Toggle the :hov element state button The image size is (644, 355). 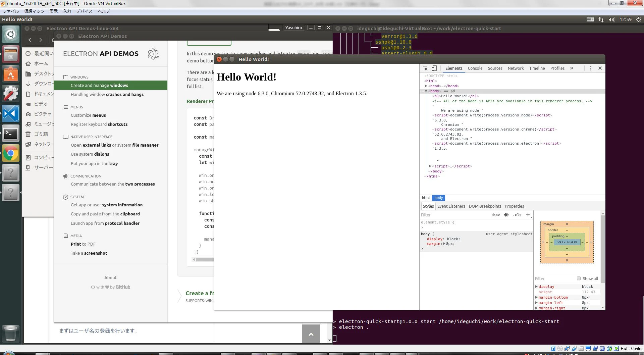coord(495,215)
